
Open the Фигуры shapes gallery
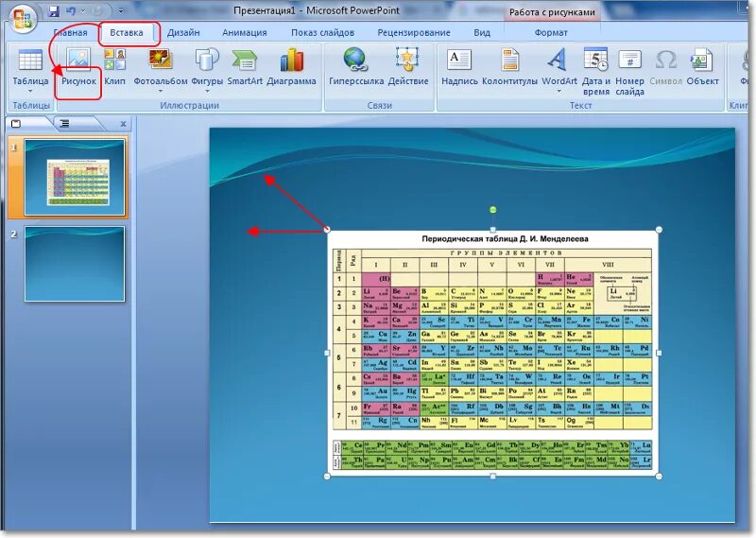pyautogui.click(x=207, y=67)
